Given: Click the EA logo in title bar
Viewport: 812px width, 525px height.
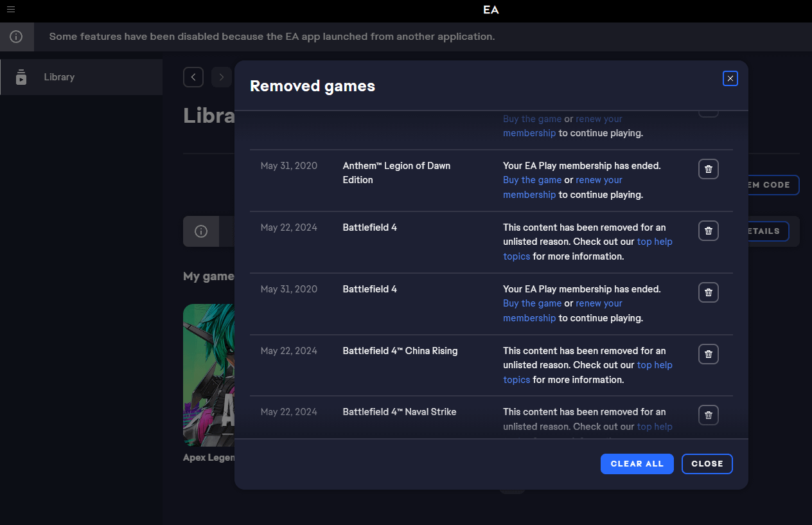Looking at the screenshot, I should (x=491, y=10).
